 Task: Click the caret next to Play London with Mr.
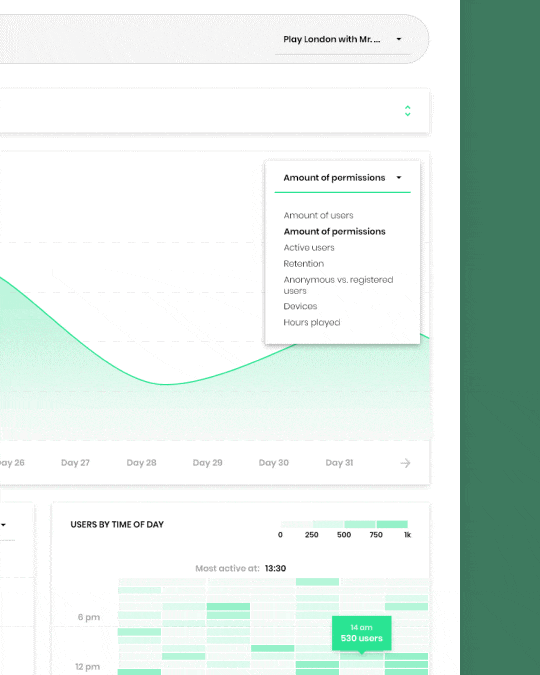399,39
